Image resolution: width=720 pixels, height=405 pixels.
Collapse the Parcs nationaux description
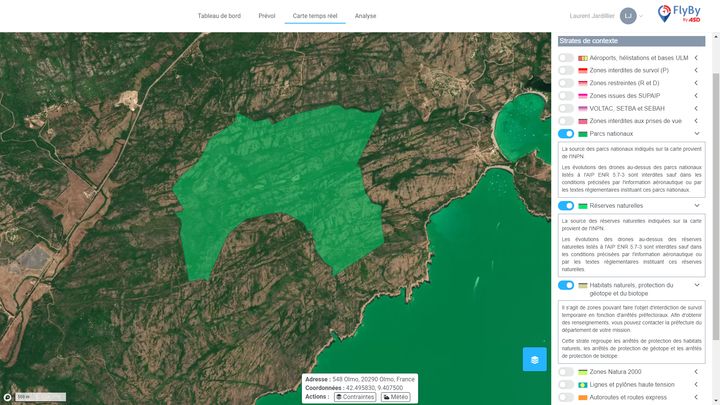[697, 134]
